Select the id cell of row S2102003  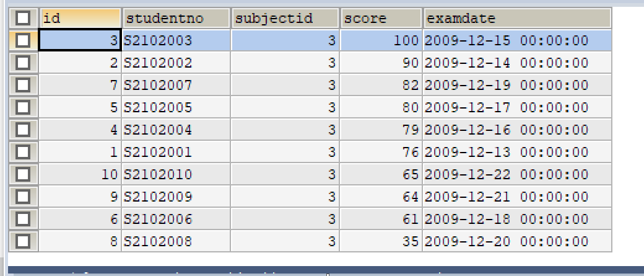80,40
